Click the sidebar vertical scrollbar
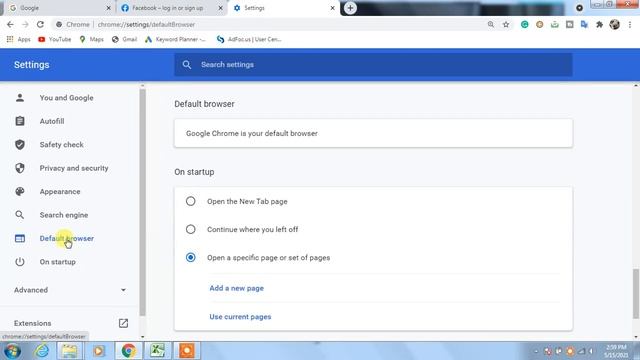 tap(142, 202)
